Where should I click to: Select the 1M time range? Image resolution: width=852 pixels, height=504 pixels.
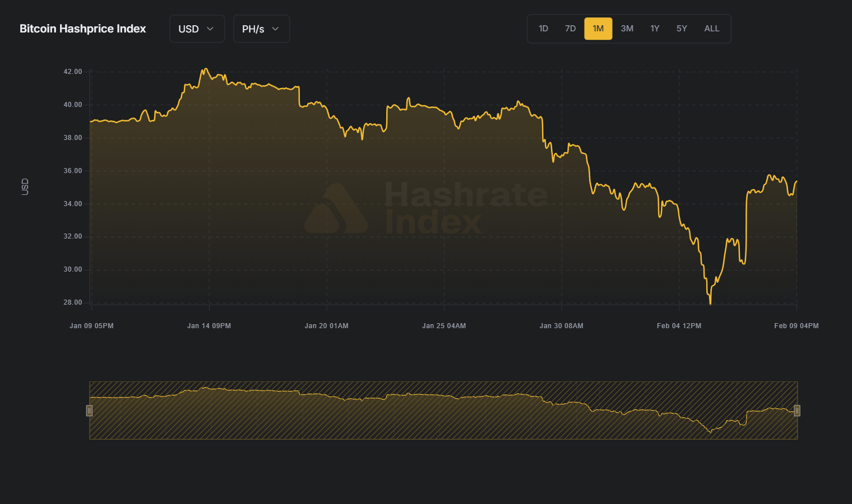point(598,29)
